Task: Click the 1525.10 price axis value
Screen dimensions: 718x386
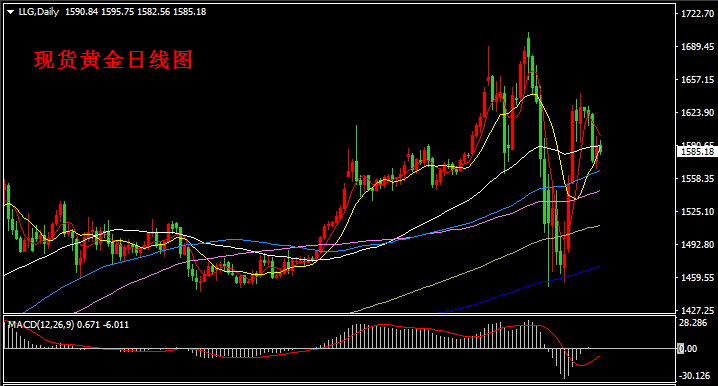Action: (x=697, y=212)
